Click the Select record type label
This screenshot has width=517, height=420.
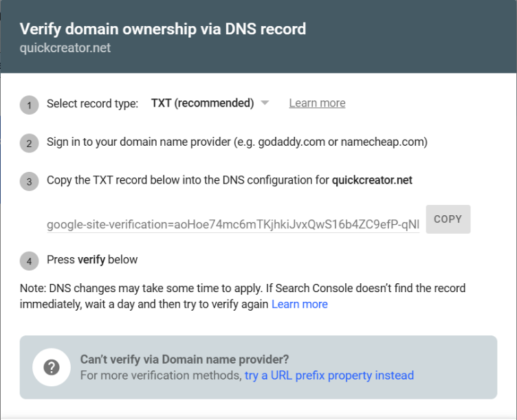92,104
